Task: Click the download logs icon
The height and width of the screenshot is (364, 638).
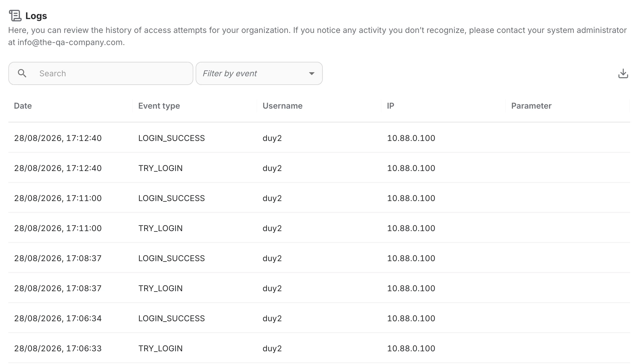Action: [623, 73]
